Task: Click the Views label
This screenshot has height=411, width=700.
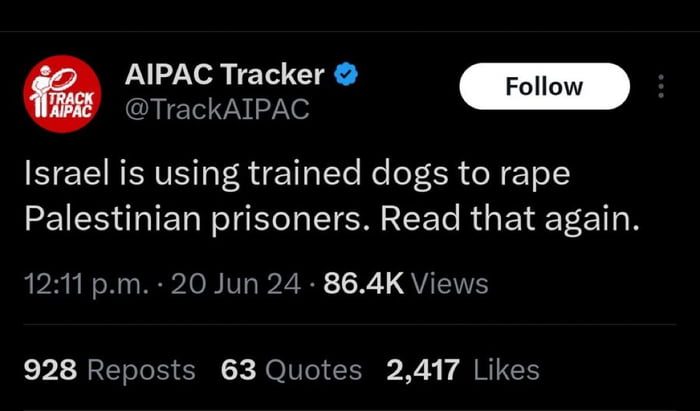Action: pos(450,284)
